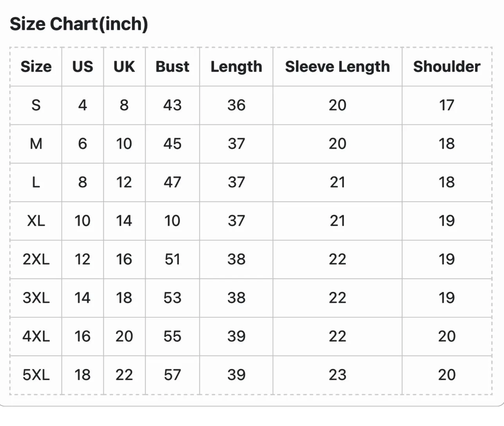The height and width of the screenshot is (426, 504).
Task: Click the Size Chart(inch) heading
Action: click(79, 24)
